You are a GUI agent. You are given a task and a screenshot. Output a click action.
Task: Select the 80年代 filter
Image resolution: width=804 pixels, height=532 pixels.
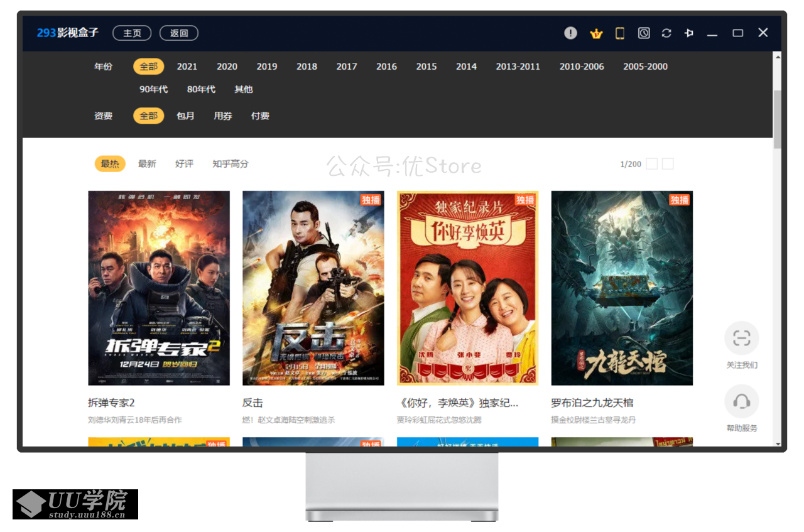point(201,89)
